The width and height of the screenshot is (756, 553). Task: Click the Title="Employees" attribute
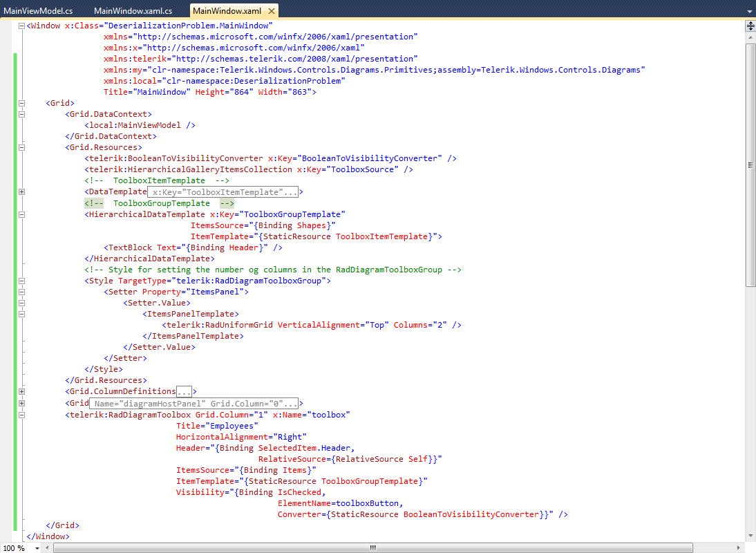(x=217, y=427)
